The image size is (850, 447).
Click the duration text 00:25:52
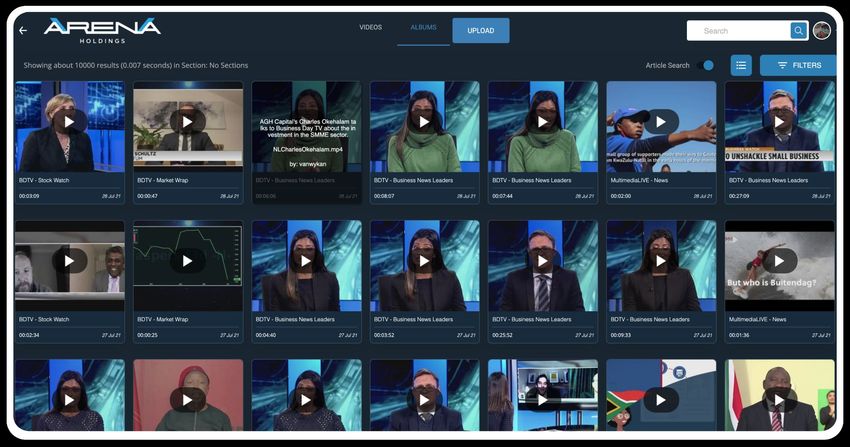coord(503,335)
